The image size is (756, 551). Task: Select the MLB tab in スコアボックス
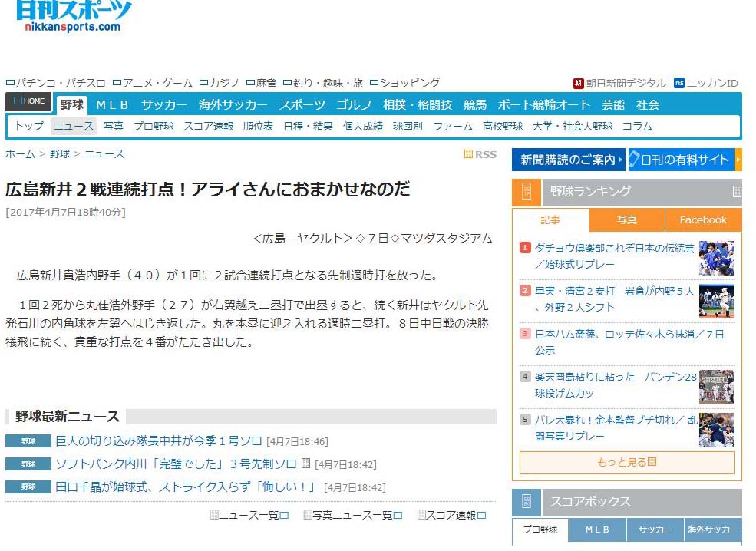coord(596,530)
